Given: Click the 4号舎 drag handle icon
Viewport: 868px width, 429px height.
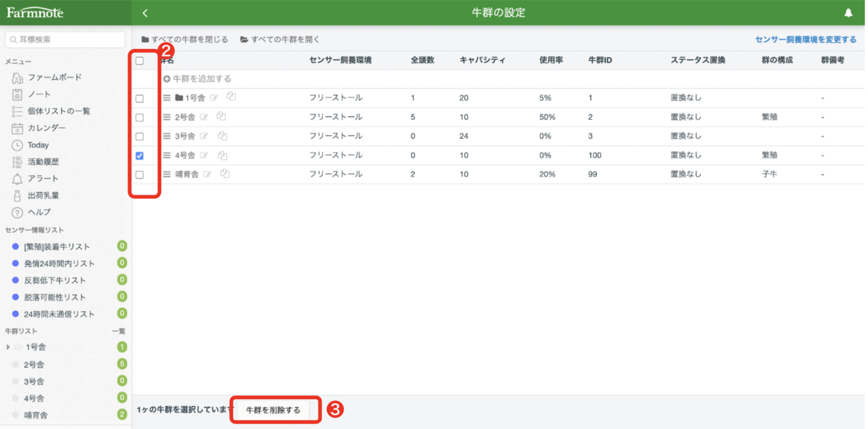Looking at the screenshot, I should point(167,155).
